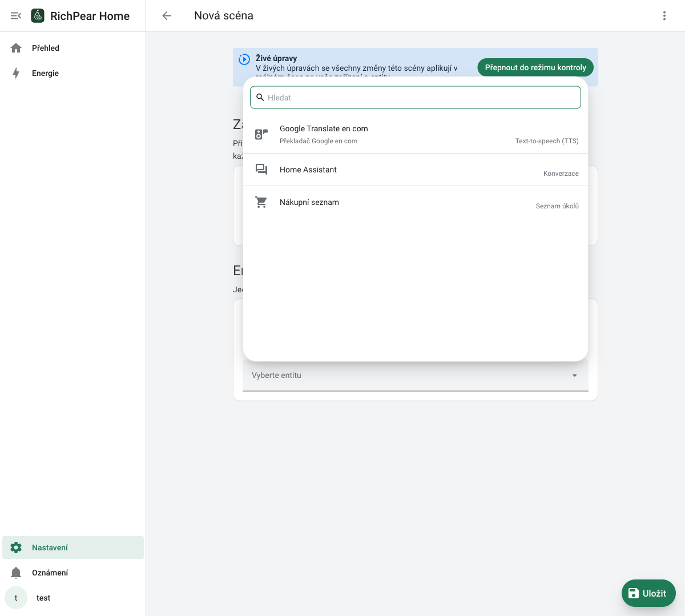
Task: Click Překladač Google en com subtitle
Action: pyautogui.click(x=319, y=141)
